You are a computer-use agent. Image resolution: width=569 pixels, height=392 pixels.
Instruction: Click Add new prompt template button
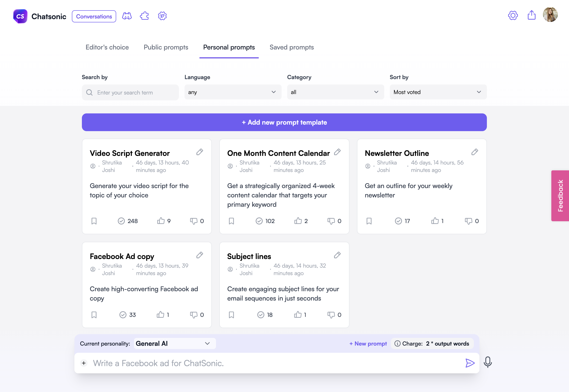(x=284, y=122)
